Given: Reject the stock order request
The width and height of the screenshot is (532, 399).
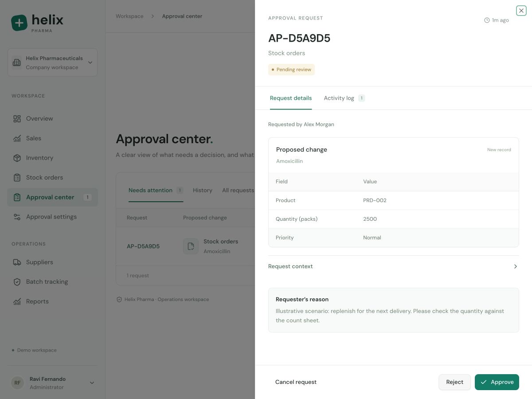Looking at the screenshot, I should click(455, 382).
